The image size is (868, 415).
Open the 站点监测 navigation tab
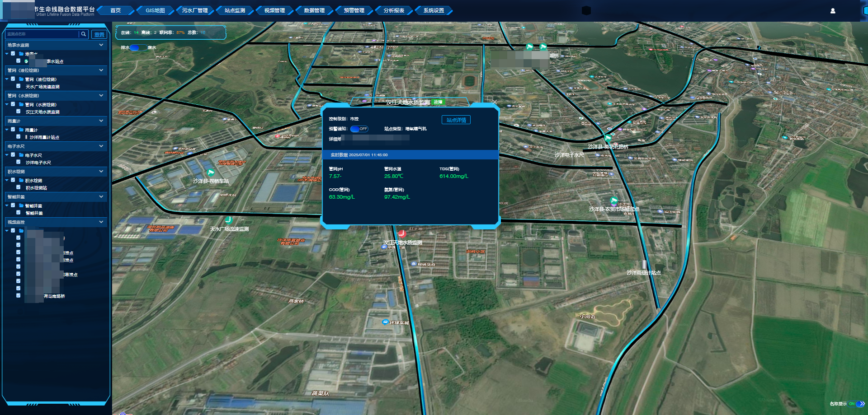coord(235,10)
